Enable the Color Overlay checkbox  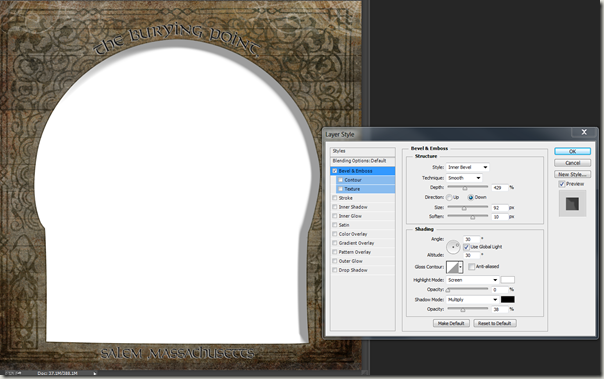[x=334, y=234]
